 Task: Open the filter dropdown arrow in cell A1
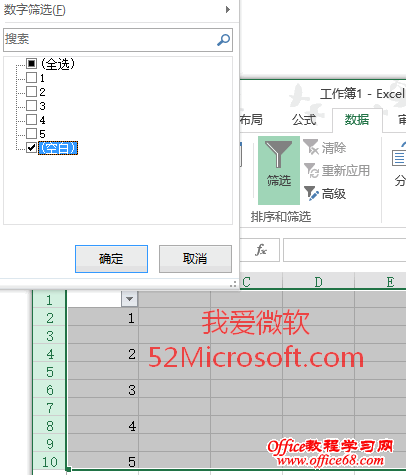[129, 299]
